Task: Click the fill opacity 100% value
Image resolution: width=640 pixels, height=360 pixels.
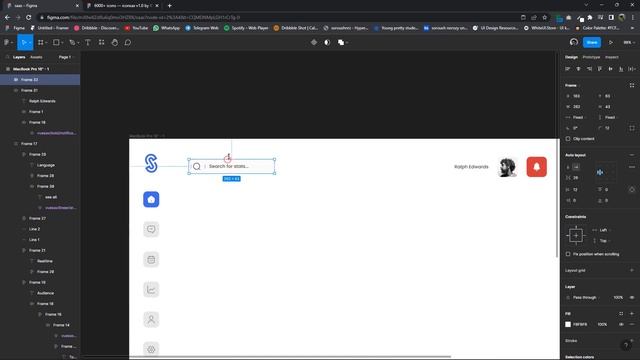Action: click(x=602, y=324)
